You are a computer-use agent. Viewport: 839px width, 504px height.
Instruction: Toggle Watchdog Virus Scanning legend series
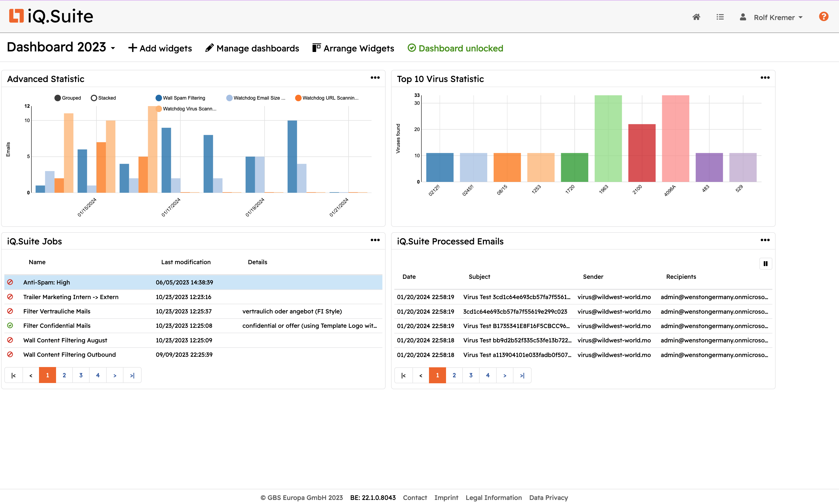(186, 109)
